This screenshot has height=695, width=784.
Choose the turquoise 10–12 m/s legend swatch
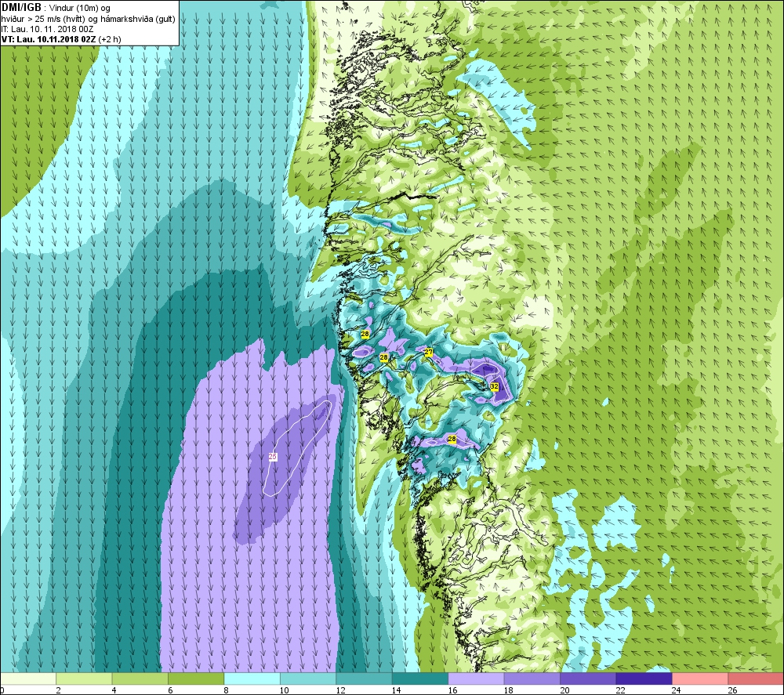click(308, 679)
